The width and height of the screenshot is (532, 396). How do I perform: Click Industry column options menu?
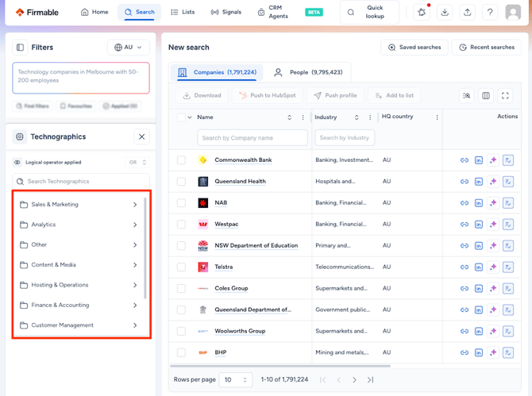pyautogui.click(x=370, y=117)
